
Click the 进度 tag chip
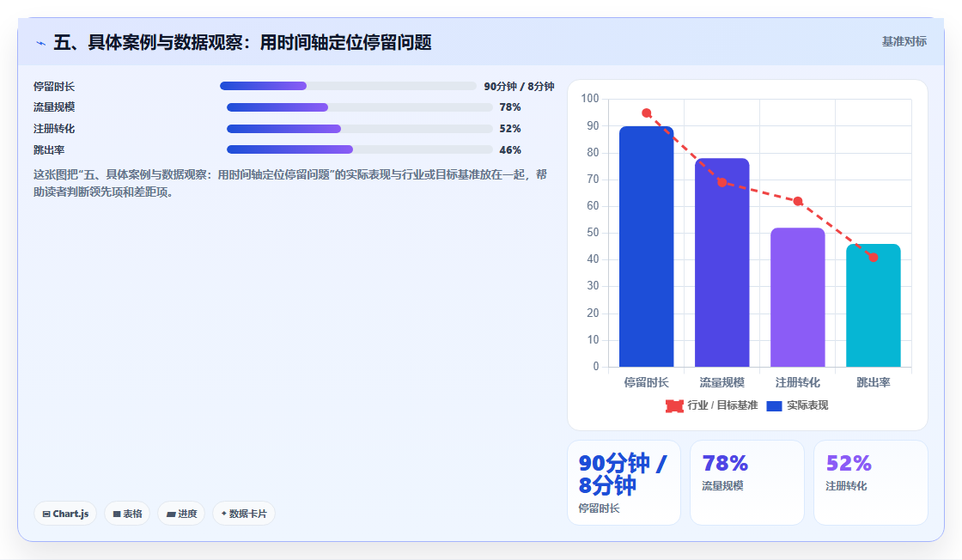181,514
